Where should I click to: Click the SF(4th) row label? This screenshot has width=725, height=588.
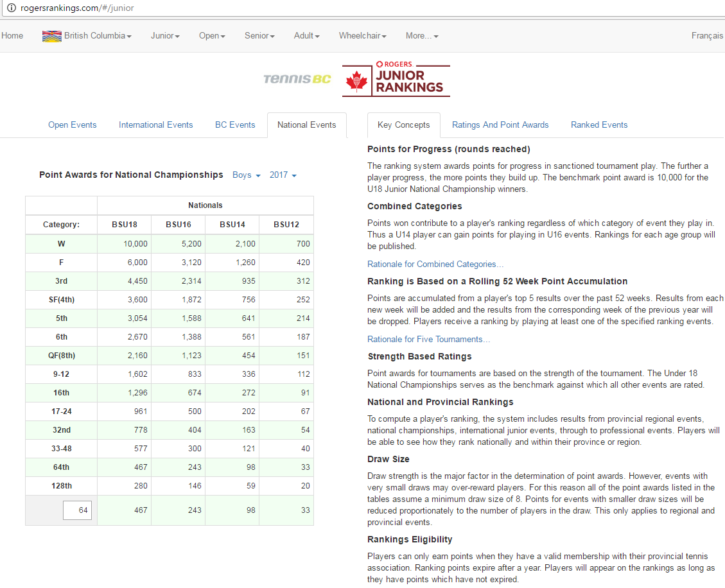[x=62, y=300]
